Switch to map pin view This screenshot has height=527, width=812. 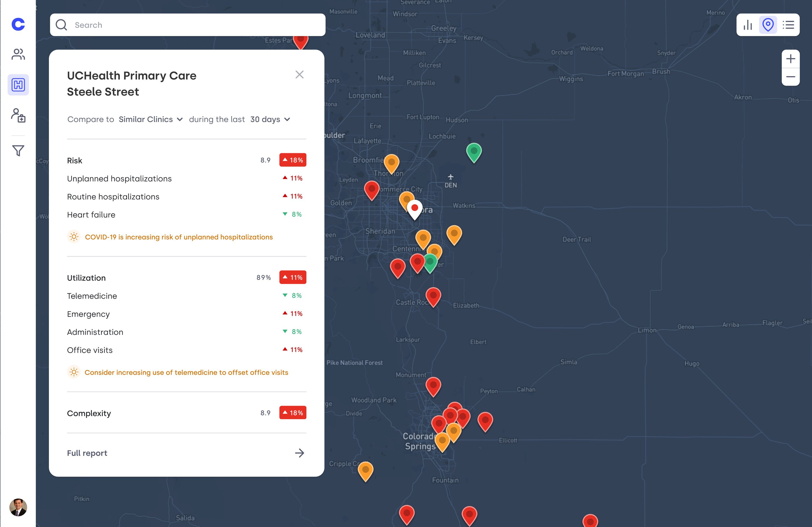pyautogui.click(x=768, y=25)
